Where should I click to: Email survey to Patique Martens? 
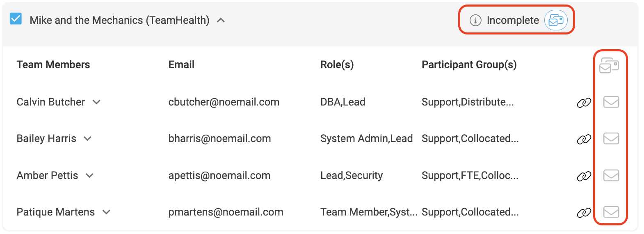tap(611, 212)
